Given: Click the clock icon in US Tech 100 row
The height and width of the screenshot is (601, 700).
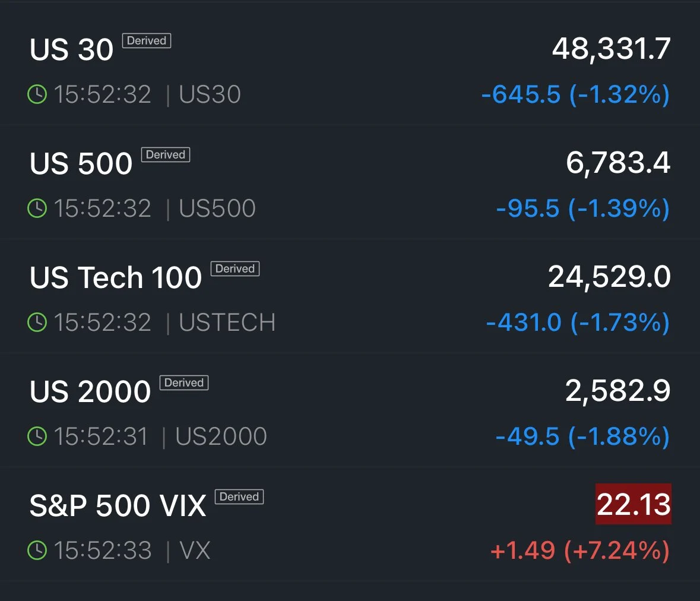Looking at the screenshot, I should (x=37, y=322).
